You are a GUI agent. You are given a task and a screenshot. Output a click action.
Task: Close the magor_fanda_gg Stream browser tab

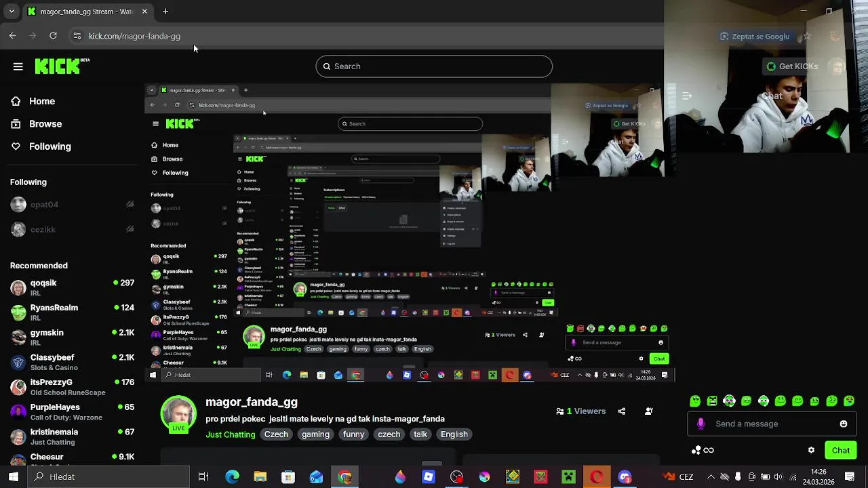point(144,12)
